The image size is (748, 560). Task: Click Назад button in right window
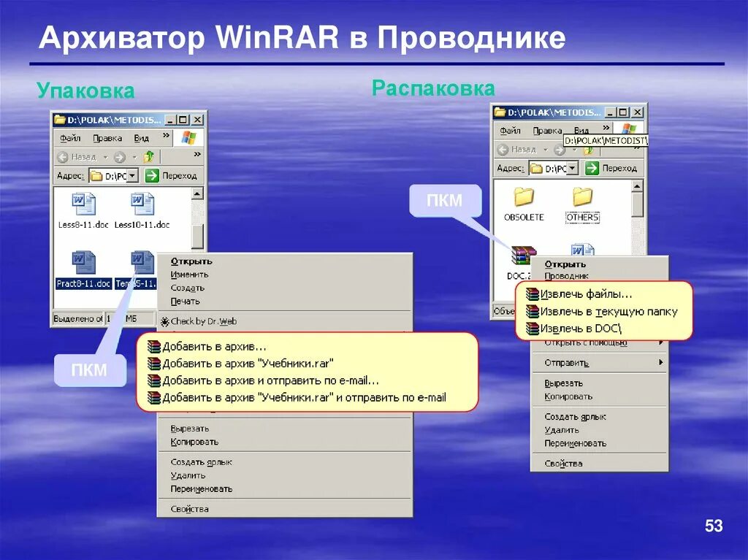(x=516, y=149)
